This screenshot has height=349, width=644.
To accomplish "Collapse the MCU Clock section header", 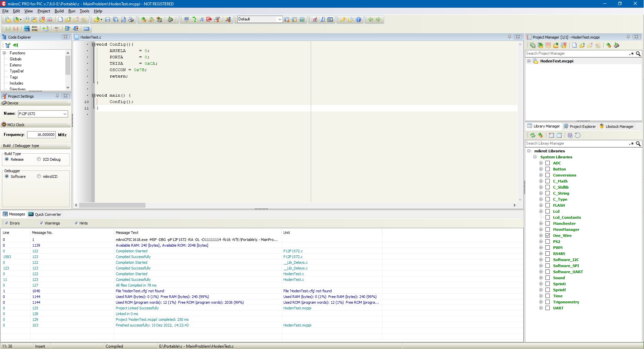I will [x=36, y=125].
